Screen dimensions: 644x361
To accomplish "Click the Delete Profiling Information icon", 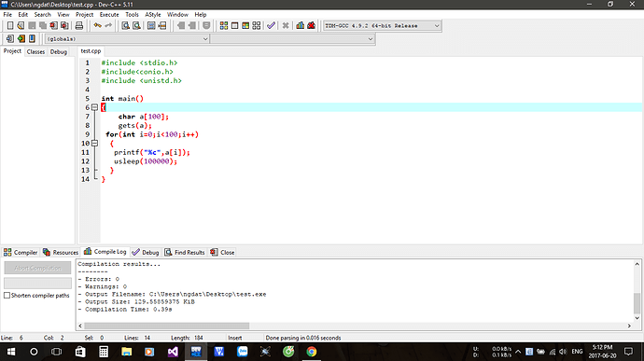I will [x=312, y=25].
